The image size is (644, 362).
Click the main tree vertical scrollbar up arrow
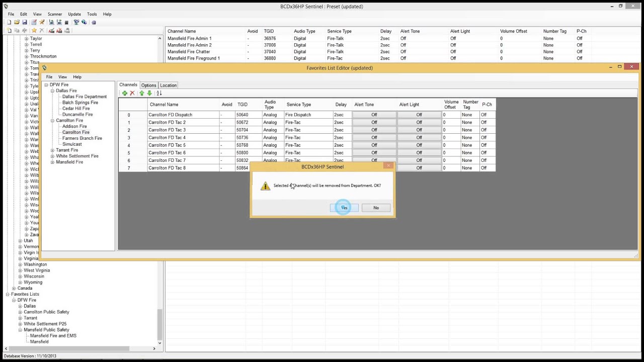click(x=160, y=38)
